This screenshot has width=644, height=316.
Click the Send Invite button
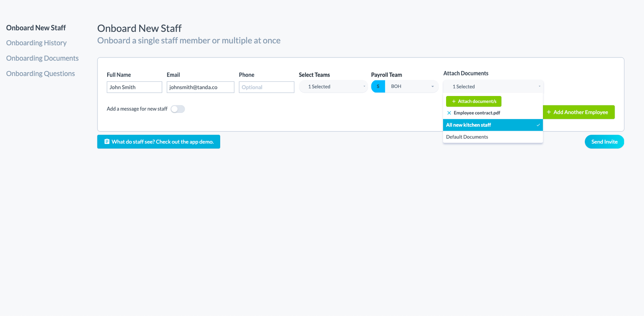point(604,142)
